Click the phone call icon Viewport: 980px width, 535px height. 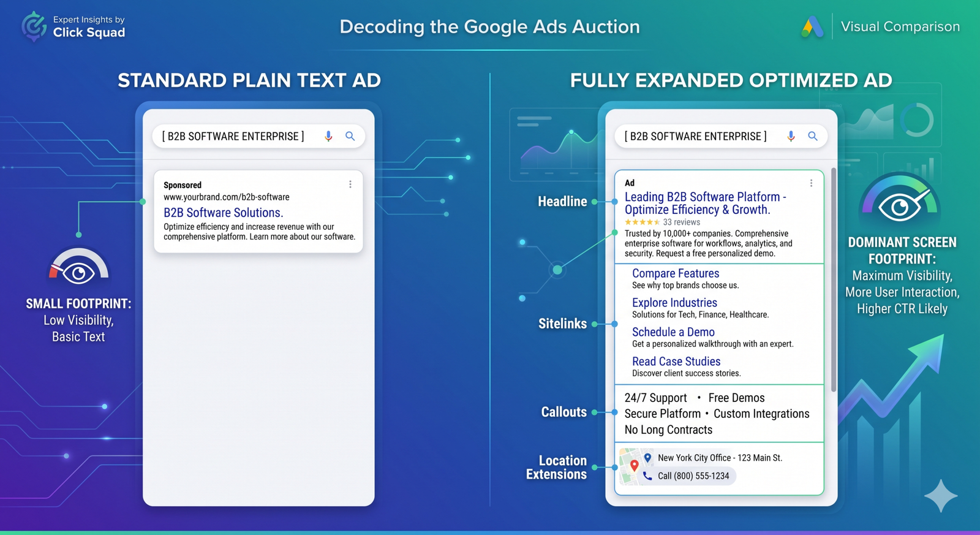647,476
